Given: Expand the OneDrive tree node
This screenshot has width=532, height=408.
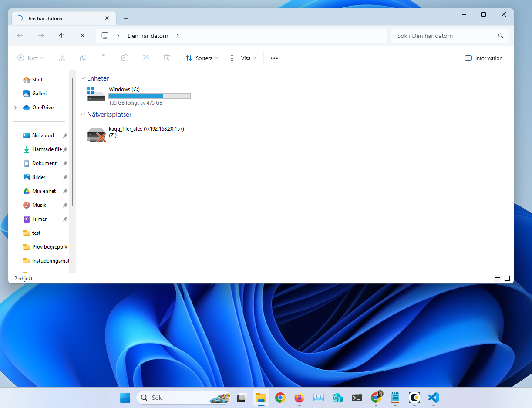Looking at the screenshot, I should click(x=16, y=108).
